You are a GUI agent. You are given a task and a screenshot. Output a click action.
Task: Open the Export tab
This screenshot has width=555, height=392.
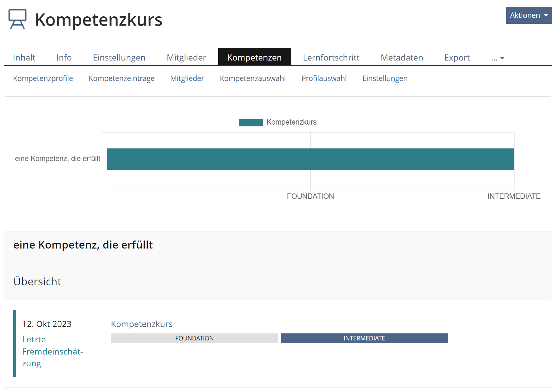[457, 58]
